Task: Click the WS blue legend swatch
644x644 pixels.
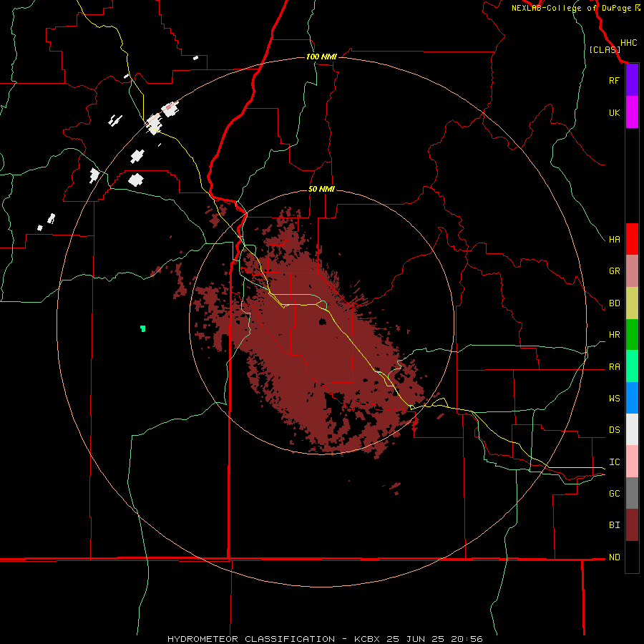Action: click(632, 398)
